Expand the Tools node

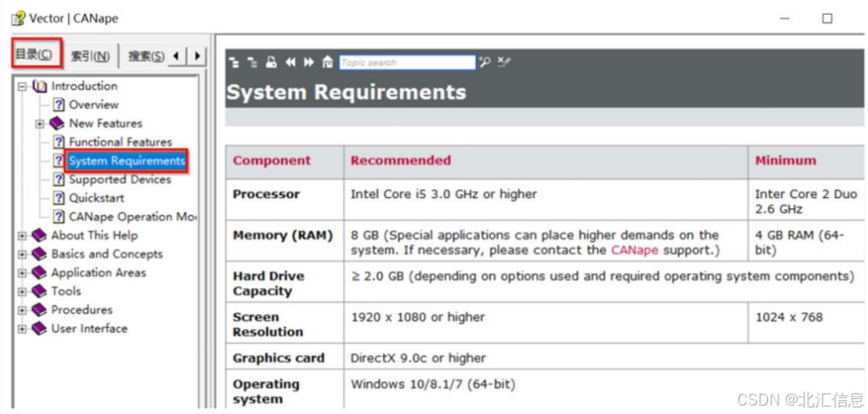pos(22,292)
